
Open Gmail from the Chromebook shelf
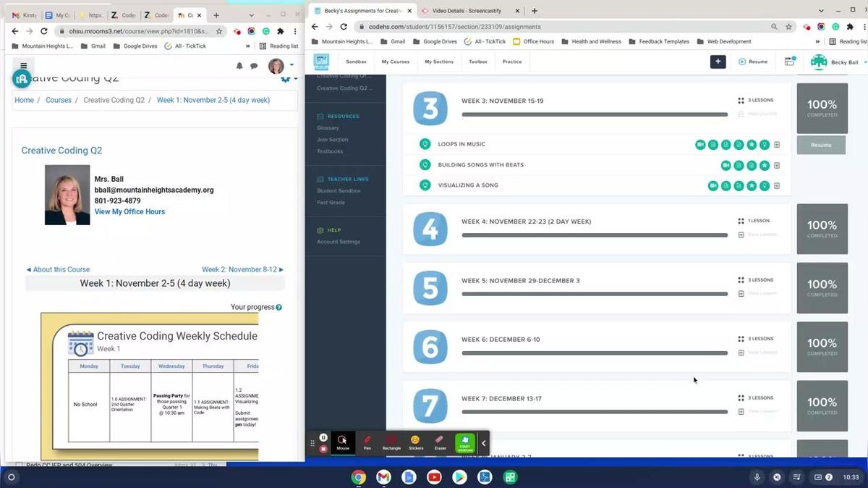[383, 477]
